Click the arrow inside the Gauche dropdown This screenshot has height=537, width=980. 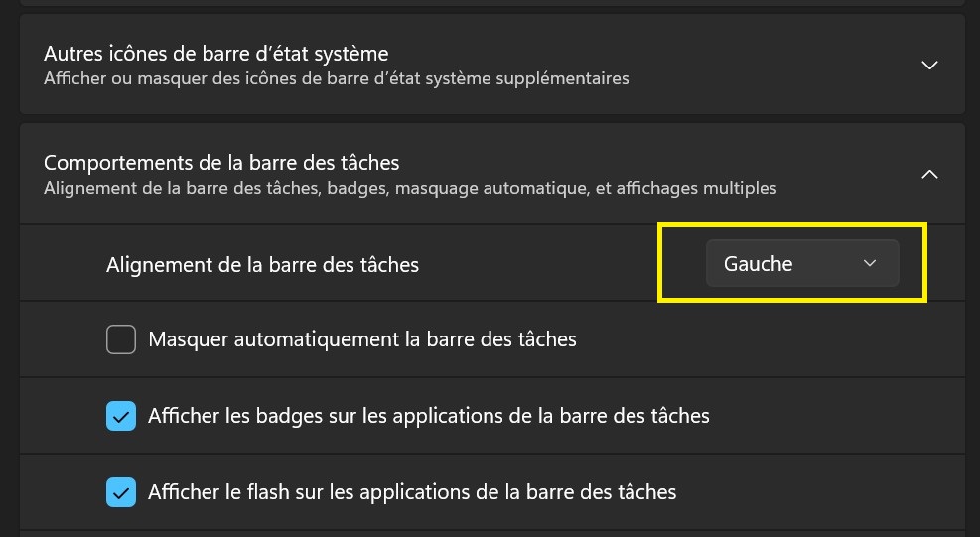coord(870,264)
